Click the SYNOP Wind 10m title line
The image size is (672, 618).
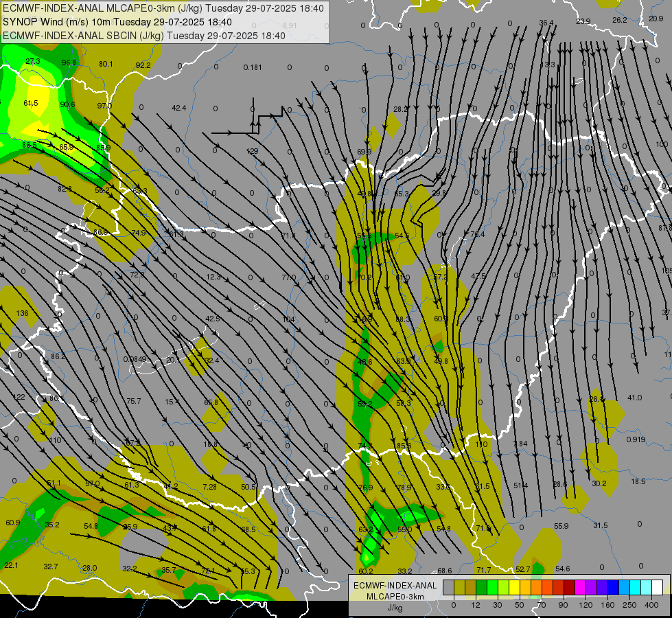[x=117, y=22]
